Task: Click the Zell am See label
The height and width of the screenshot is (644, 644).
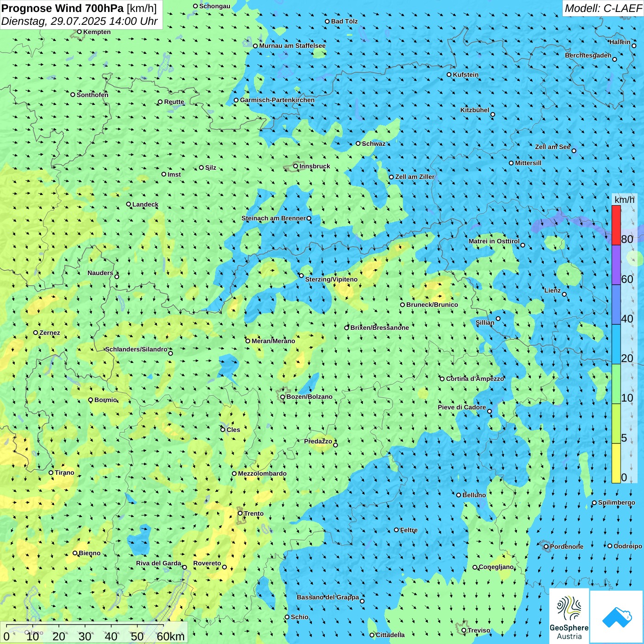Action: pos(552,147)
